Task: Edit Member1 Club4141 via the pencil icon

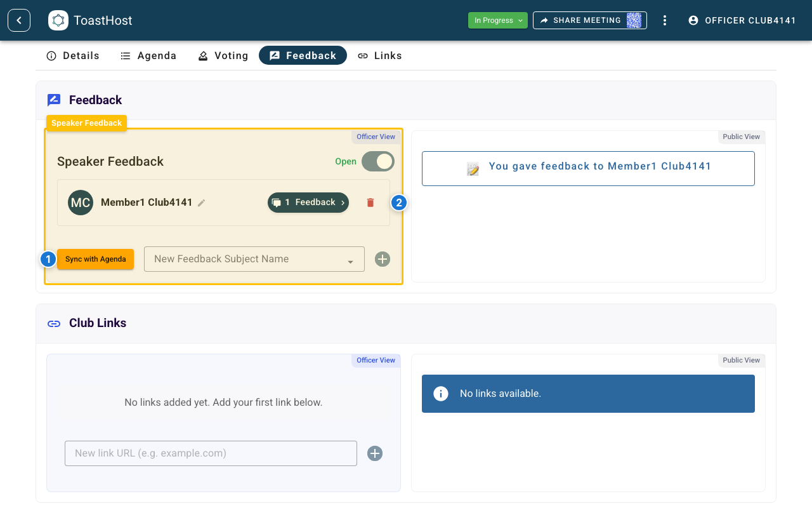Action: click(202, 203)
